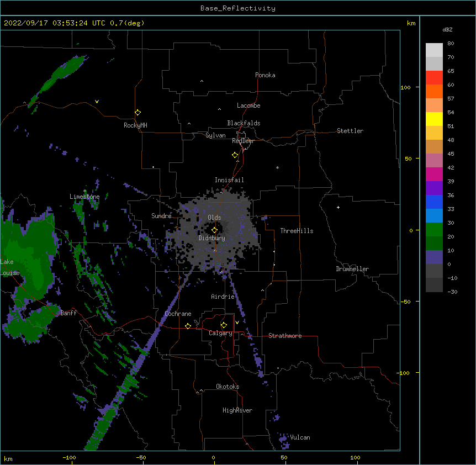Image resolution: width=476 pixels, height=465 pixels.
Task: Pick the slate purple 0–10 dBZ legend swatch
Action: (x=434, y=257)
